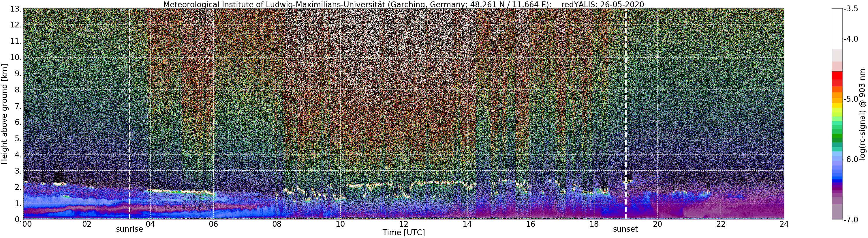The width and height of the screenshot is (868, 238).
Task: Click the '6.' height tick label
Action: click(18, 122)
